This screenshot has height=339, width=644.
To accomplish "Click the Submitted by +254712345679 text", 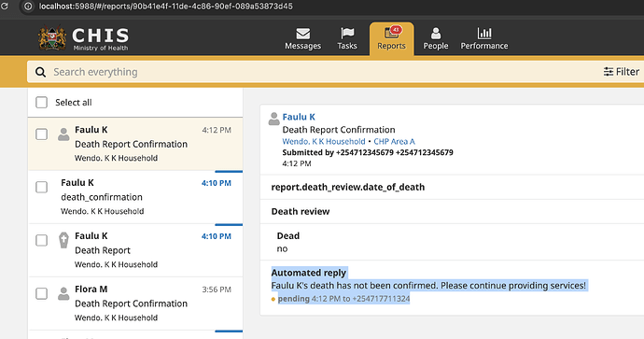I will coord(368,152).
